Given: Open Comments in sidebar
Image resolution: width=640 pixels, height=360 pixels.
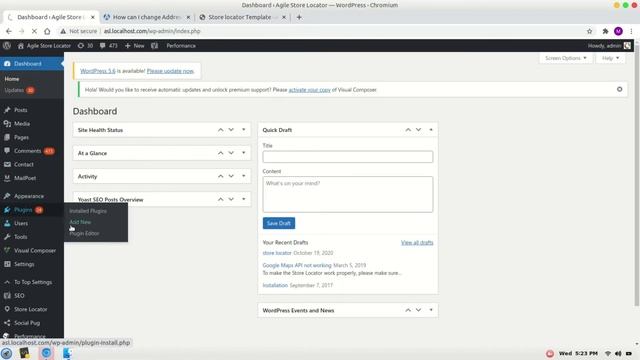Looking at the screenshot, I should click(28, 151).
